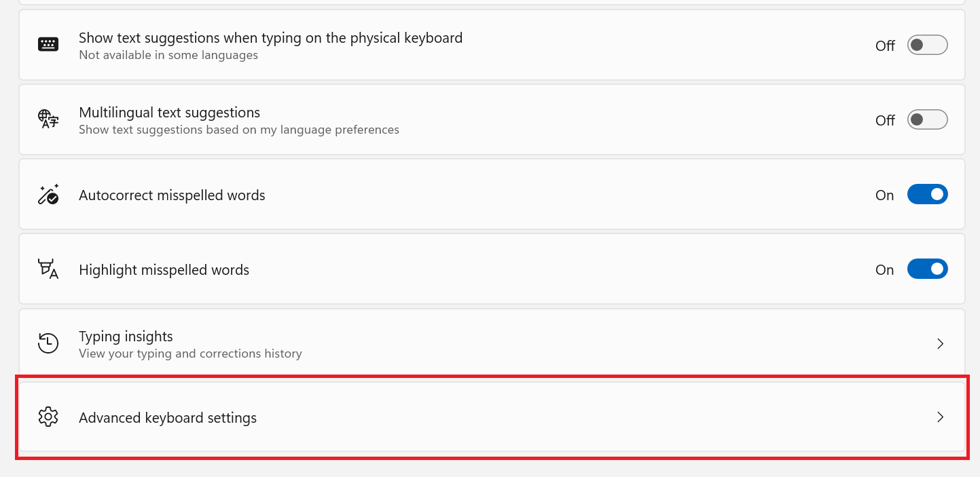Click the physical keyboard text suggestions title
This screenshot has width=980, height=477.
click(x=270, y=38)
